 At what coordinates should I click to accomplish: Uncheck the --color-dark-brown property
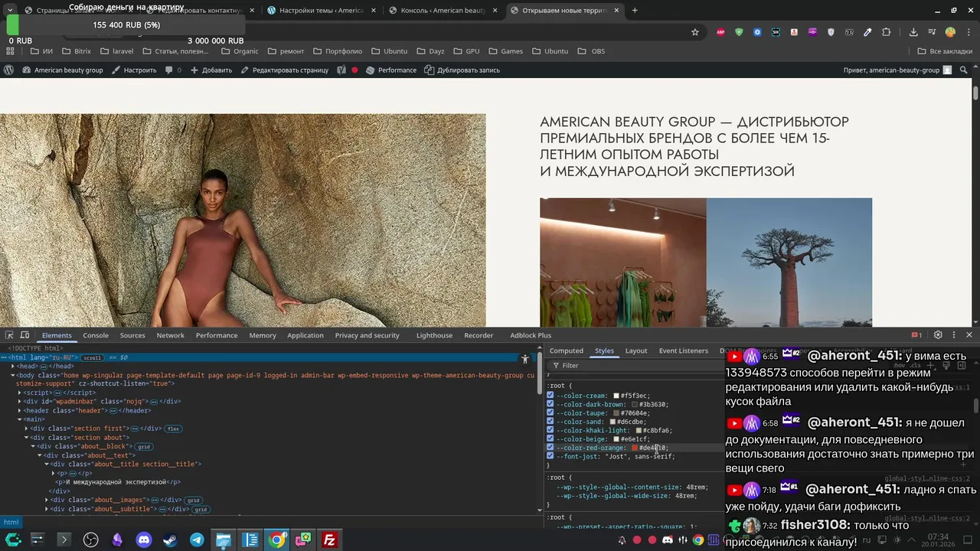coord(550,404)
